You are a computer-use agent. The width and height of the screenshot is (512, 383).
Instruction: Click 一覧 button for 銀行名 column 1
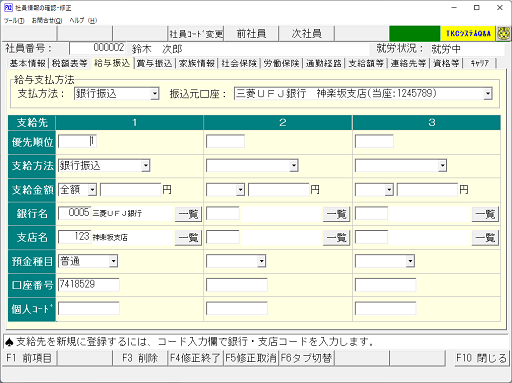point(188,214)
